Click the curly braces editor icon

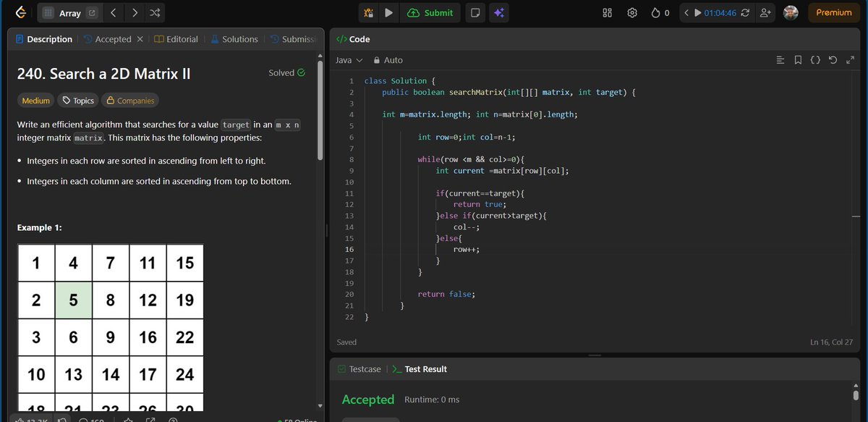(x=815, y=60)
